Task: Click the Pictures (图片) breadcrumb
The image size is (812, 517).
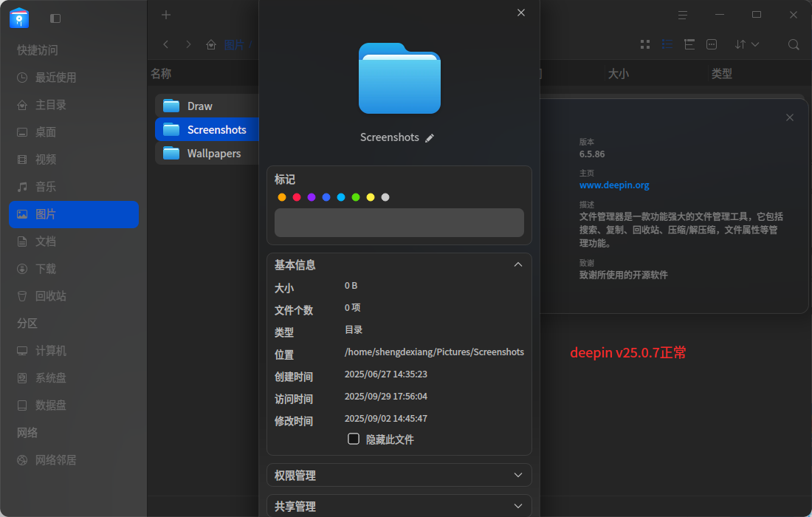Action: [x=234, y=45]
